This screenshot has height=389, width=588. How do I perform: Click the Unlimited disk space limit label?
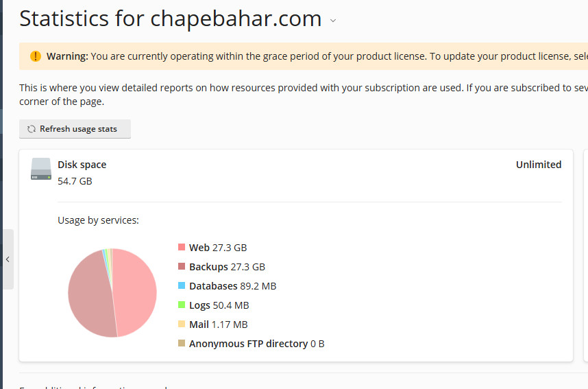point(539,165)
